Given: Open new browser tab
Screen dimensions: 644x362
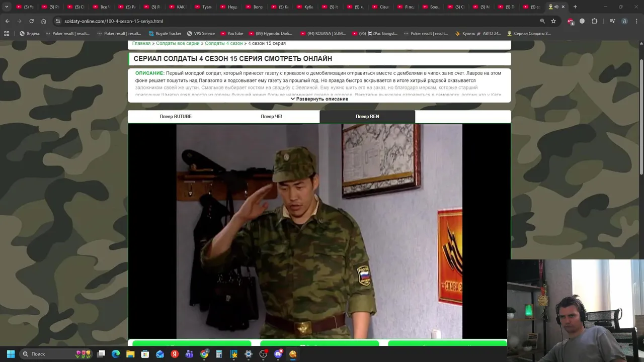Looking at the screenshot, I should click(x=575, y=7).
